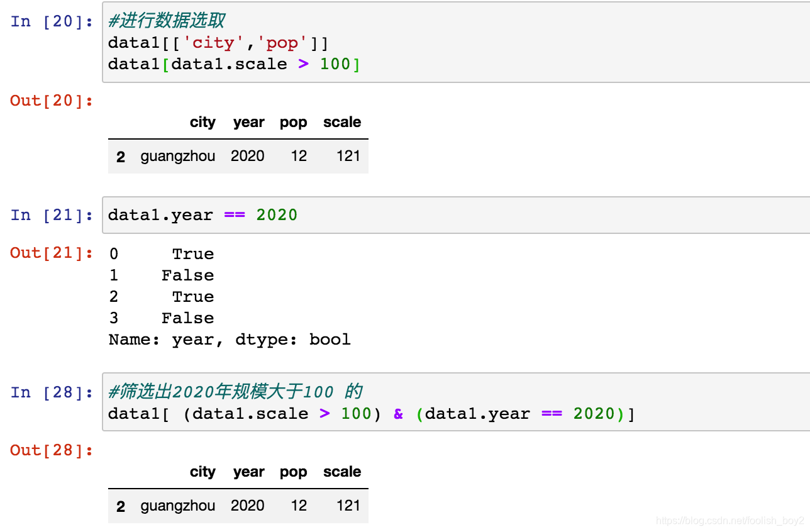Click the In [21] code cell input
The image size is (810, 532).
(456, 215)
